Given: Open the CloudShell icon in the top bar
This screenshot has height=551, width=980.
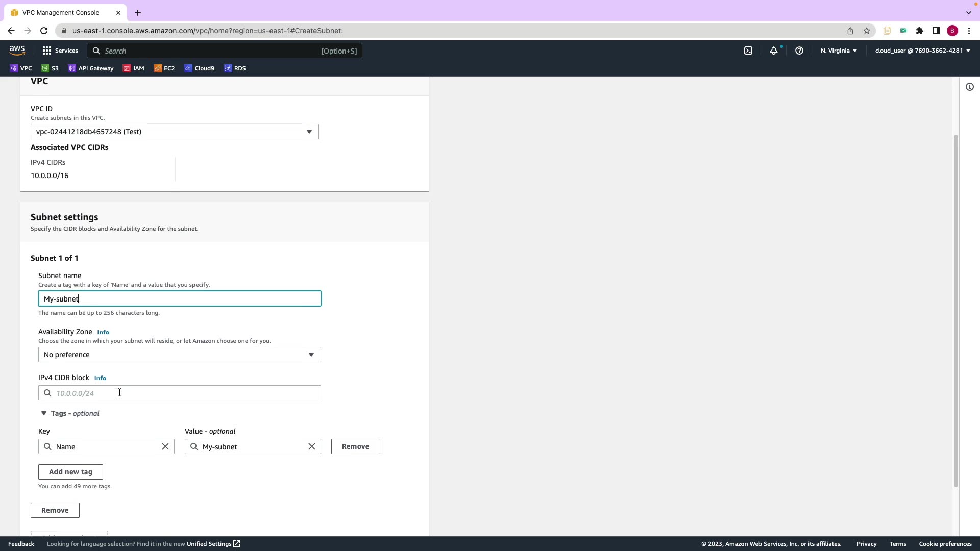Looking at the screenshot, I should coord(748,51).
